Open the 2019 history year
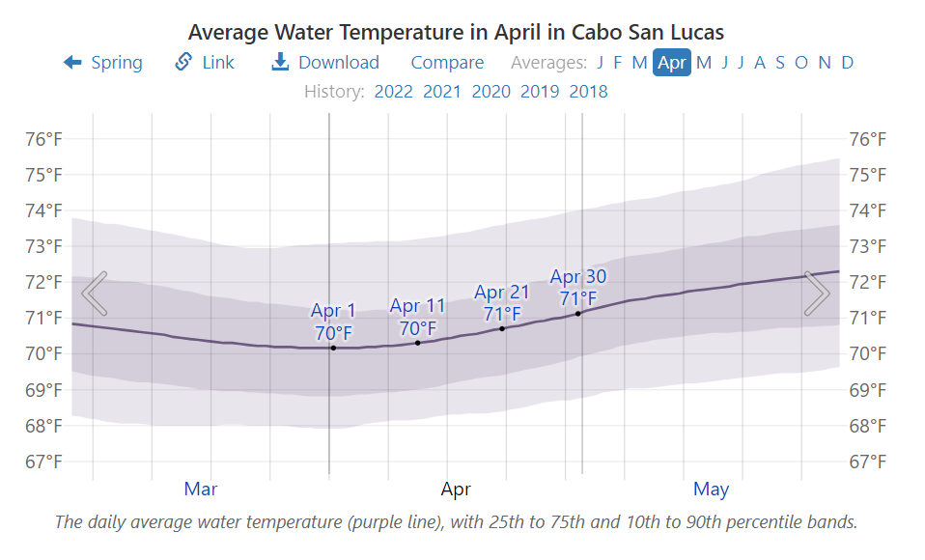The height and width of the screenshot is (560, 925). tap(539, 91)
